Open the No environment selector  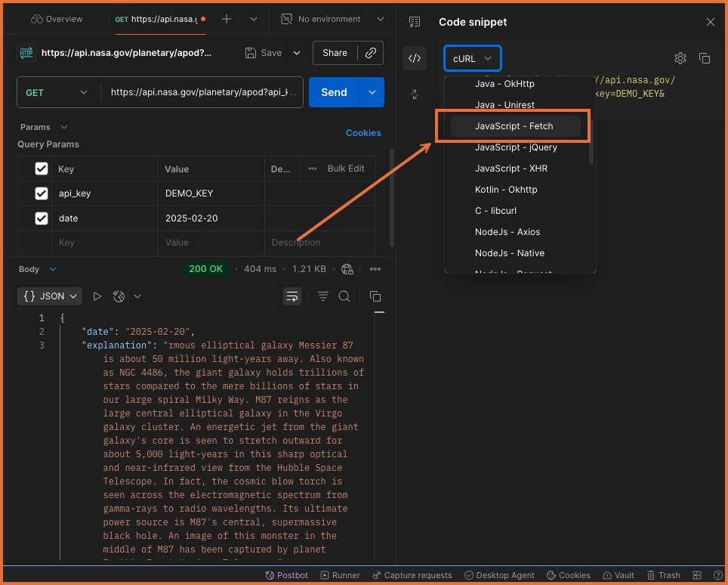click(x=332, y=19)
